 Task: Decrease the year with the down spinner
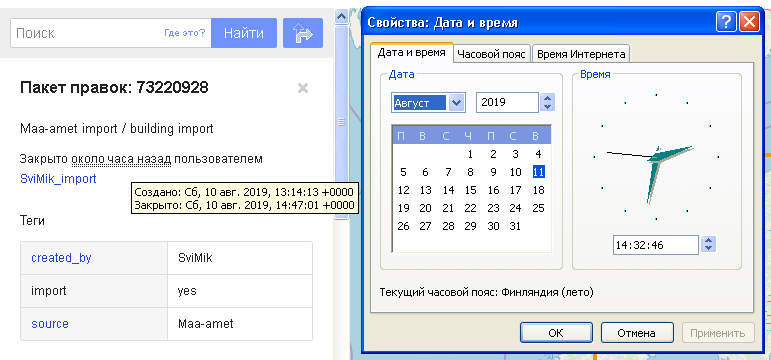click(x=547, y=107)
